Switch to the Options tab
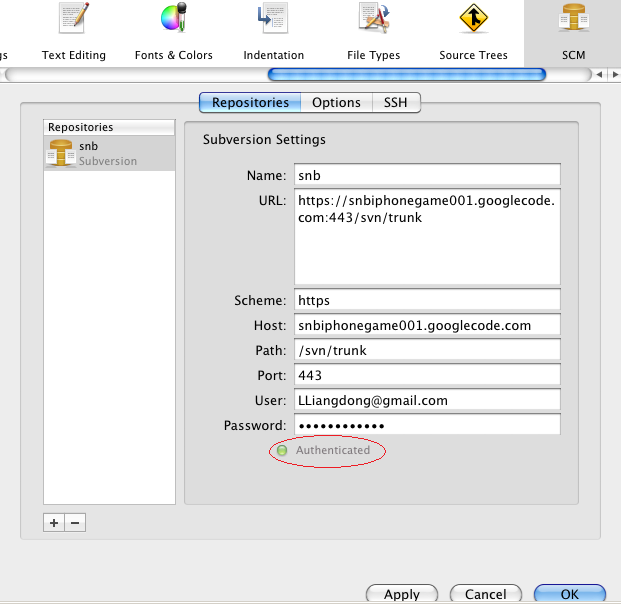Image resolution: width=621 pixels, height=604 pixels. (x=336, y=103)
